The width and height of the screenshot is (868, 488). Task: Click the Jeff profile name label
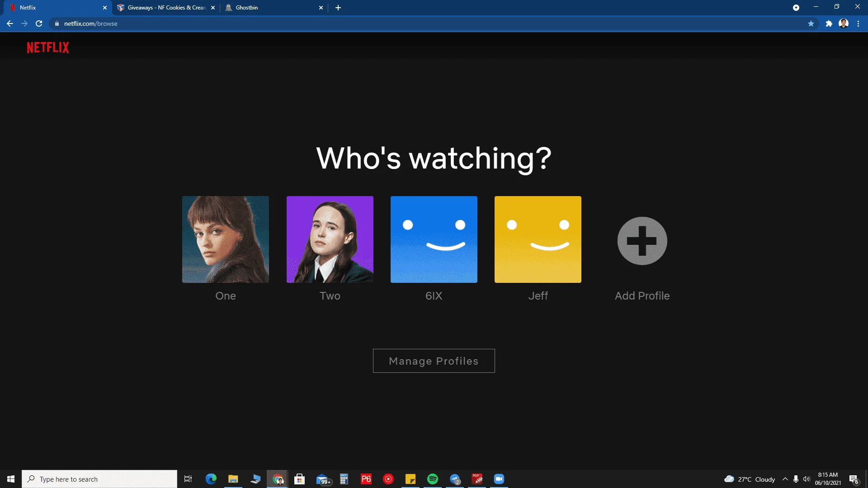pyautogui.click(x=538, y=296)
